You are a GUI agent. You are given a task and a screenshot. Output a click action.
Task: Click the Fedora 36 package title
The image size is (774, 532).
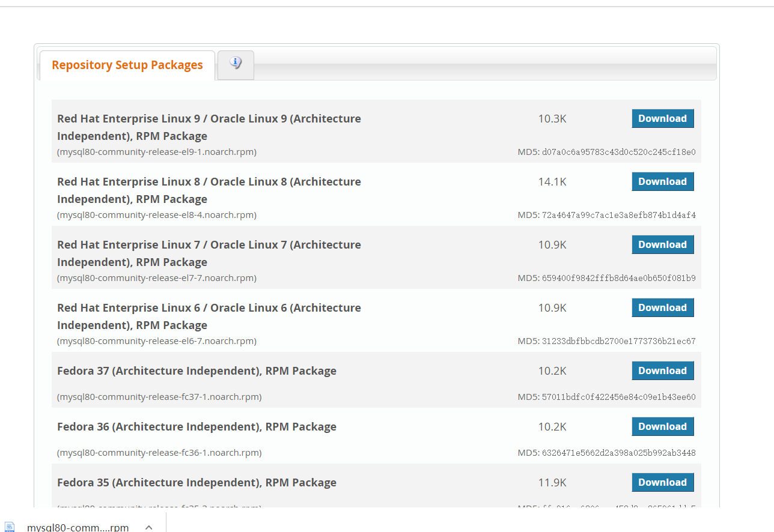point(197,427)
